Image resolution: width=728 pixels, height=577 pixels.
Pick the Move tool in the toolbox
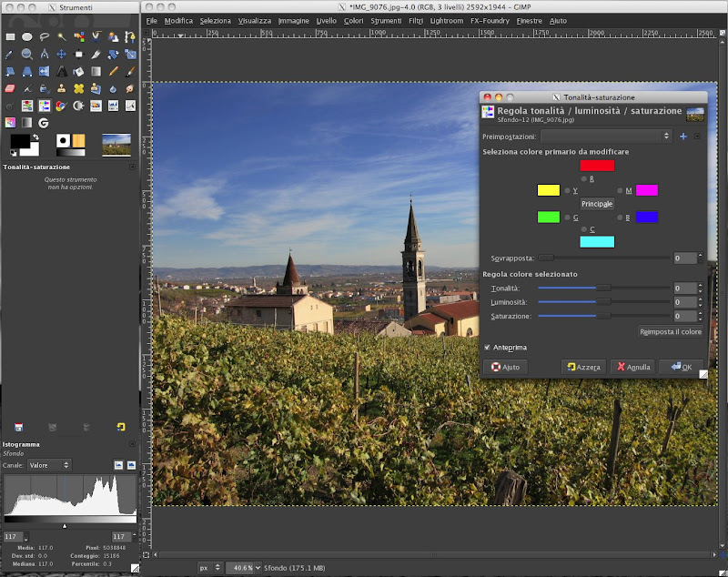point(61,54)
